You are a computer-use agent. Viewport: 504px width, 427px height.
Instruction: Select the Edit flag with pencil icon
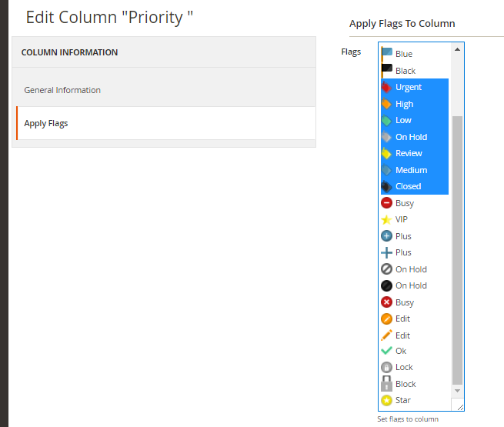point(402,335)
